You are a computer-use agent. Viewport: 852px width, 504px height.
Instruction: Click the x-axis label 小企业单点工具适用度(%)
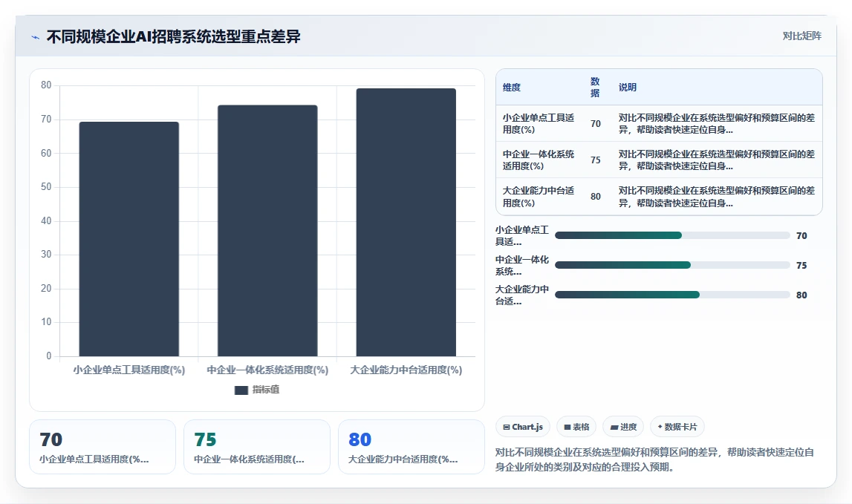click(129, 370)
